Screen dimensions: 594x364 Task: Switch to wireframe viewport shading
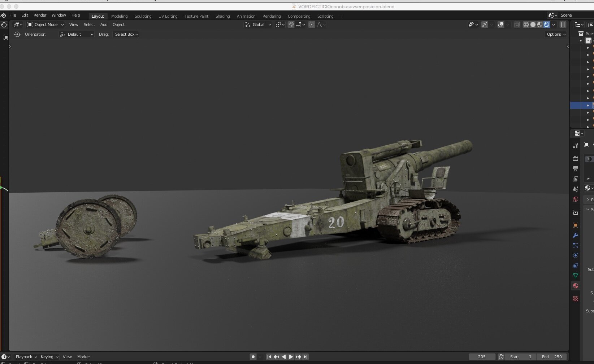pos(526,25)
